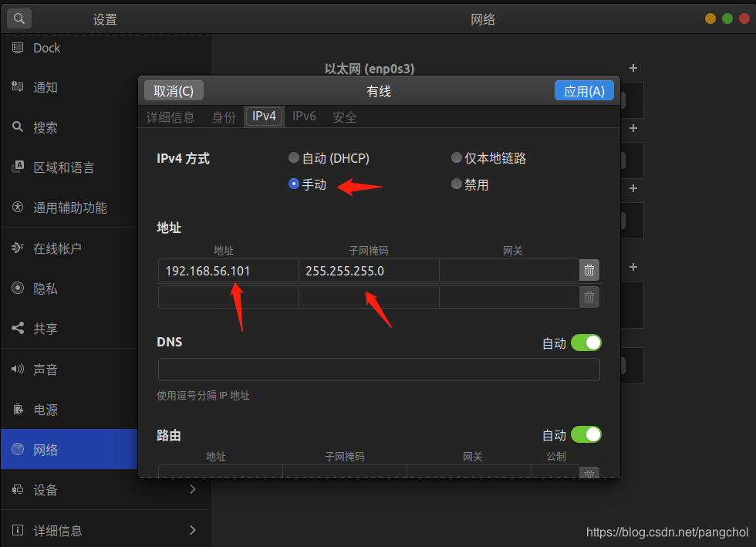756x547 pixels.
Task: Click the 应用(A) apply button
Action: 584,91
